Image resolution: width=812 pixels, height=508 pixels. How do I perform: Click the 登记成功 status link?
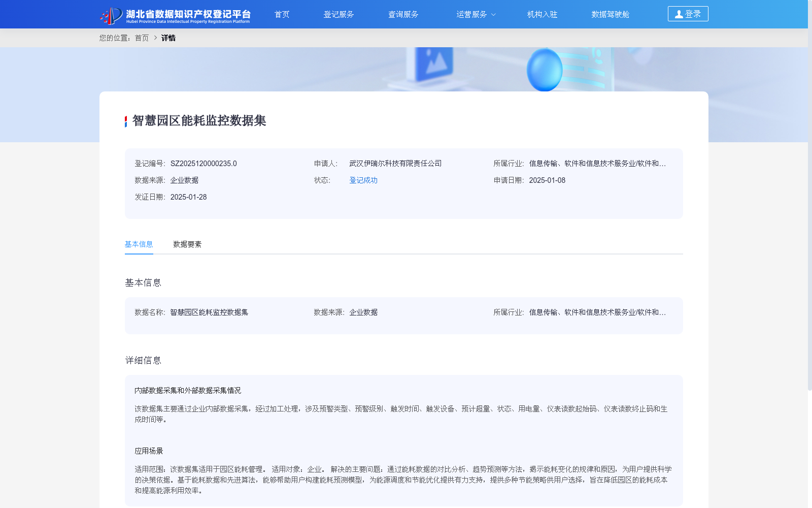[363, 180]
